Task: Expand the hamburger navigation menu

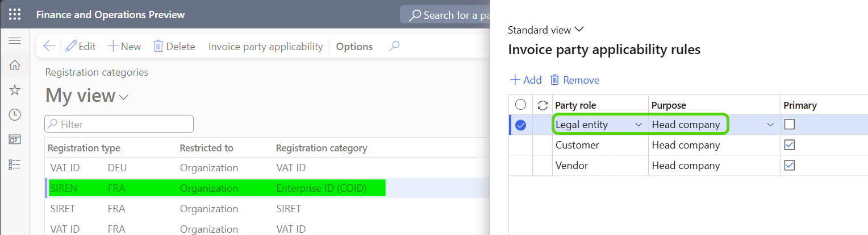Action: point(15,41)
